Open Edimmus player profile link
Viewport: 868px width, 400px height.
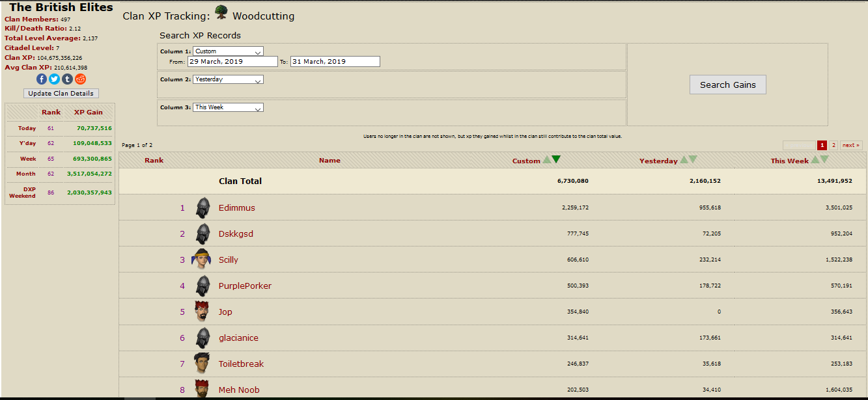click(237, 208)
